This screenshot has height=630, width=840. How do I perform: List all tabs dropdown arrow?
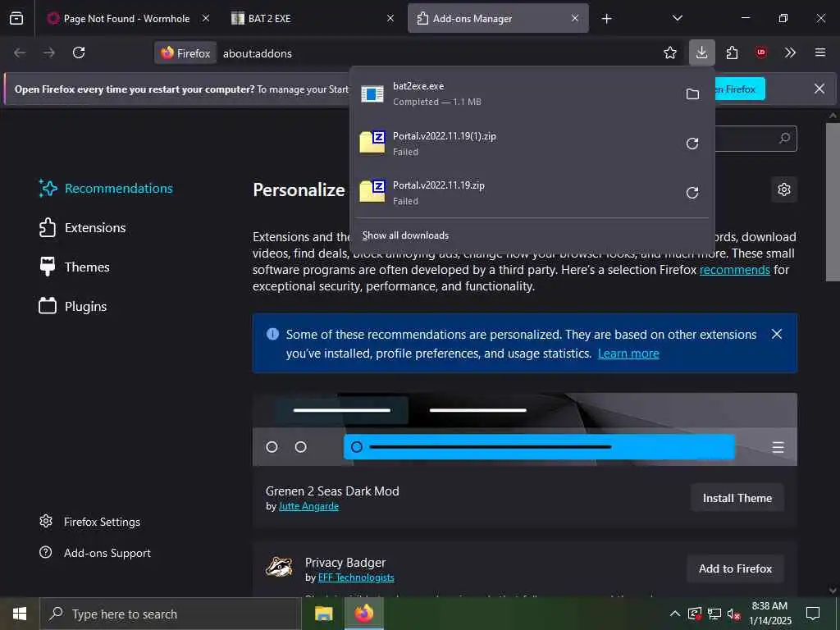click(677, 18)
